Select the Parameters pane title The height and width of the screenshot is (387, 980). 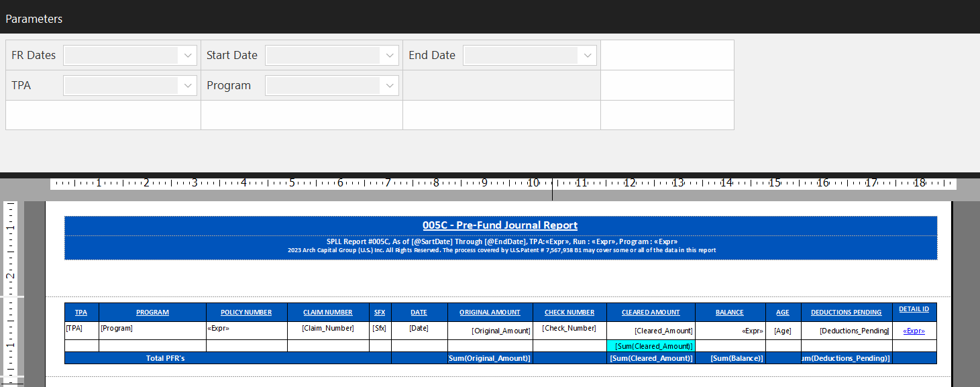(34, 19)
